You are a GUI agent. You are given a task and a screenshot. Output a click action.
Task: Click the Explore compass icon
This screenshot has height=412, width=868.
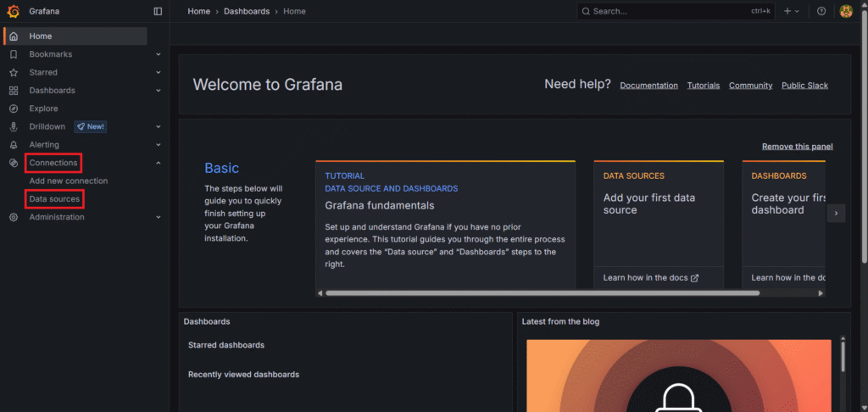[x=14, y=109]
